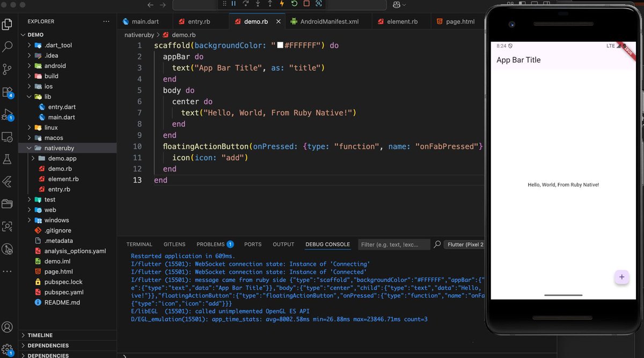Click Step Out in debug toolbar

click(x=270, y=4)
